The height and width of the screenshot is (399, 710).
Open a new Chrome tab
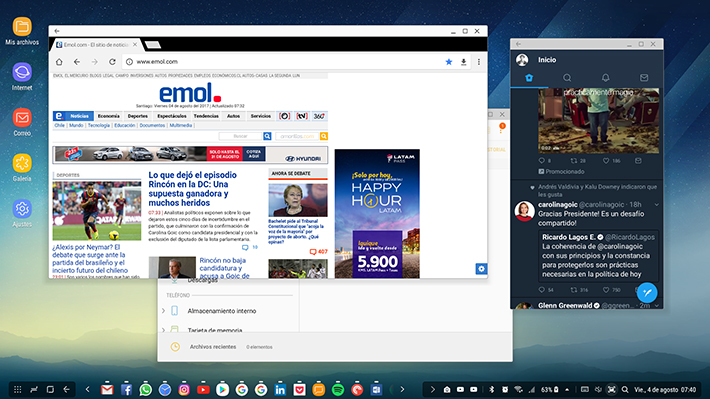pos(153,44)
